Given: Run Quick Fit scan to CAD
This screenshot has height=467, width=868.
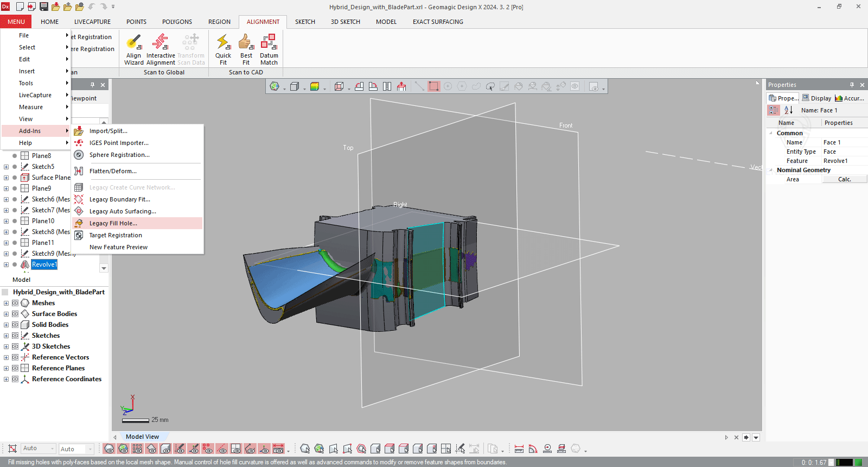Looking at the screenshot, I should [223, 49].
